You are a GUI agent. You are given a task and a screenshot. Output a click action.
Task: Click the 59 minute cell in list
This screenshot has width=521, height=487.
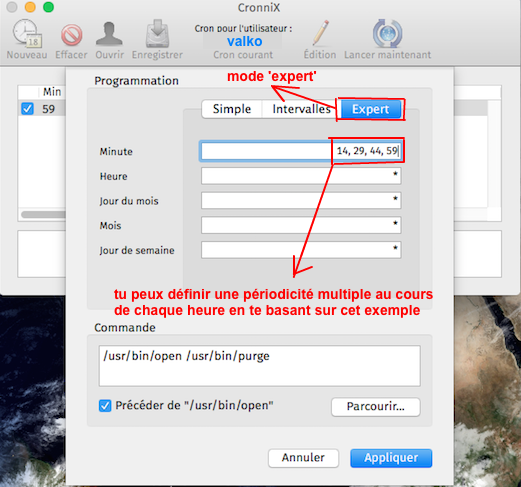click(48, 109)
